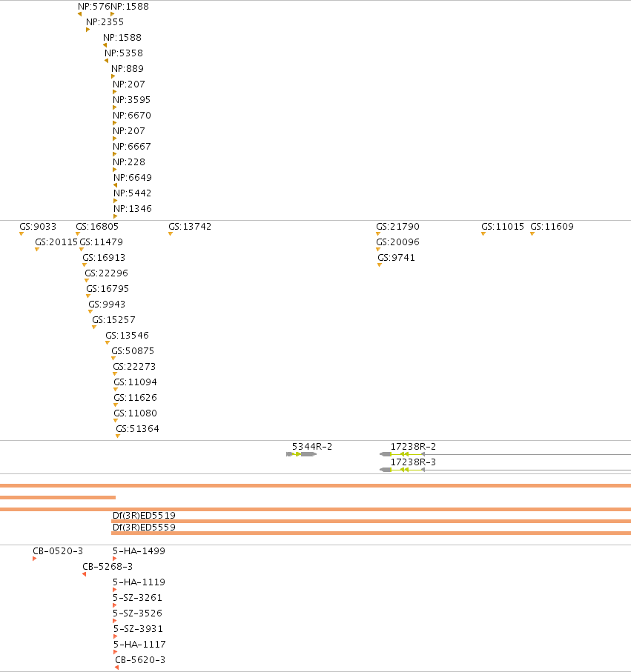The height and width of the screenshot is (672, 631).
Task: Select the red marker below CB-5620-3
Action: tap(116, 668)
